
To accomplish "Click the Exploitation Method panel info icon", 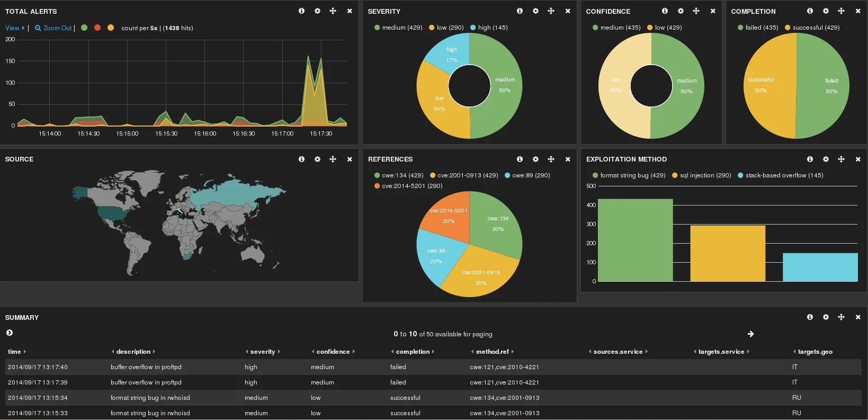I will point(810,159).
